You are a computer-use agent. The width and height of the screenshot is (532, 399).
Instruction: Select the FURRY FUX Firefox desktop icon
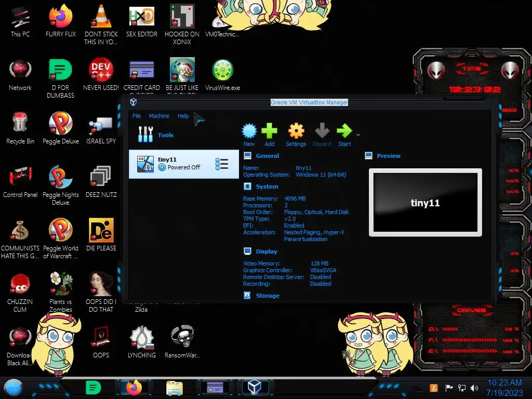point(61,21)
